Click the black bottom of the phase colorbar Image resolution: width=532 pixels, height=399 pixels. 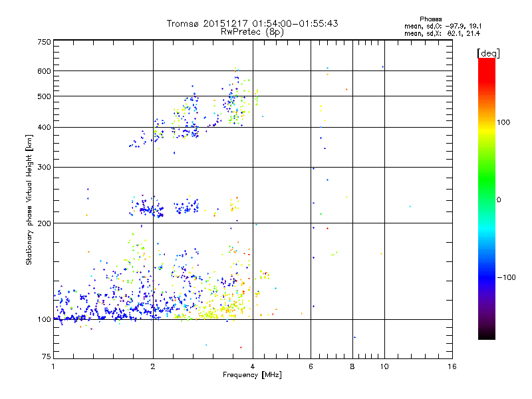487,335
